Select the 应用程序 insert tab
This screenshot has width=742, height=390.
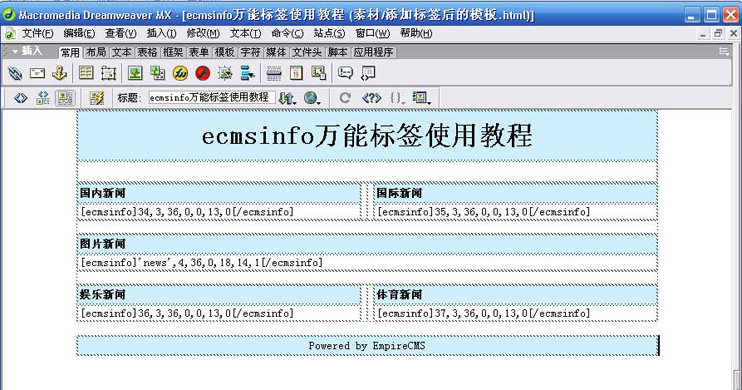(x=373, y=52)
